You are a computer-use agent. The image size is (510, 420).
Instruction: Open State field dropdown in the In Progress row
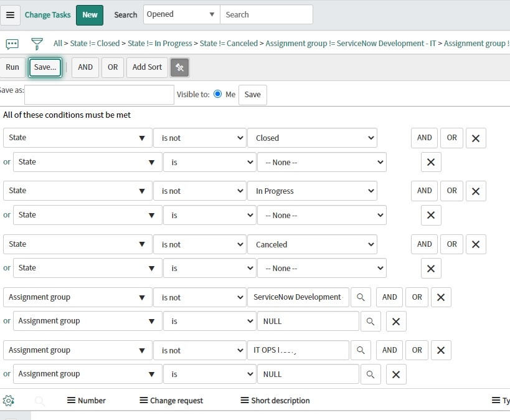click(x=78, y=191)
